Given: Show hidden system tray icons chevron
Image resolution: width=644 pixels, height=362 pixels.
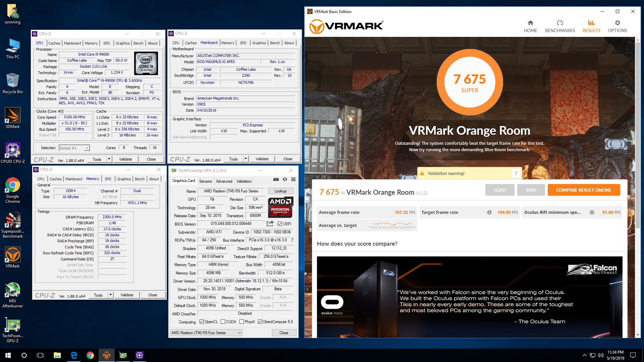Looking at the screenshot, I should 584,355.
